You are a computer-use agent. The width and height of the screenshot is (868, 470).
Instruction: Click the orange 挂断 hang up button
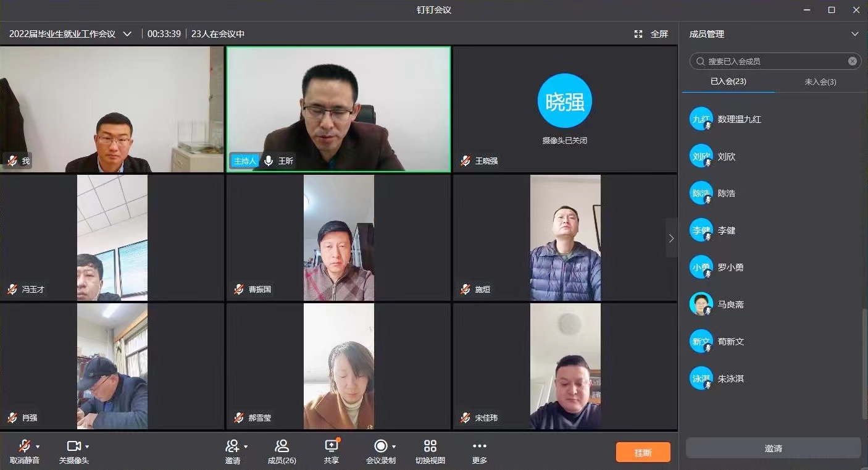tap(642, 452)
